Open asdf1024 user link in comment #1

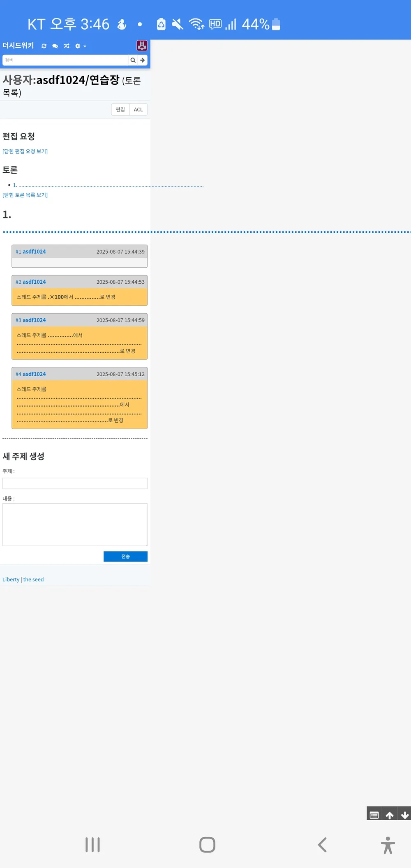tap(34, 252)
